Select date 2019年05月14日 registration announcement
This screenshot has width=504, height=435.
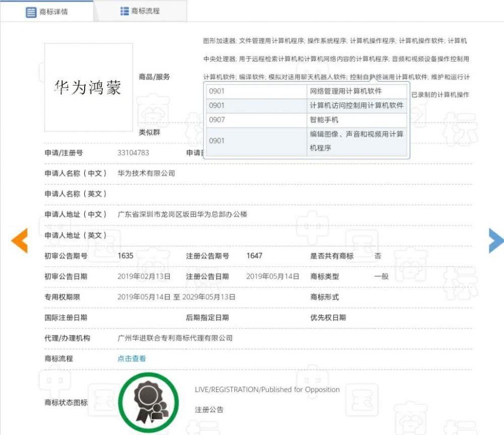(x=273, y=276)
